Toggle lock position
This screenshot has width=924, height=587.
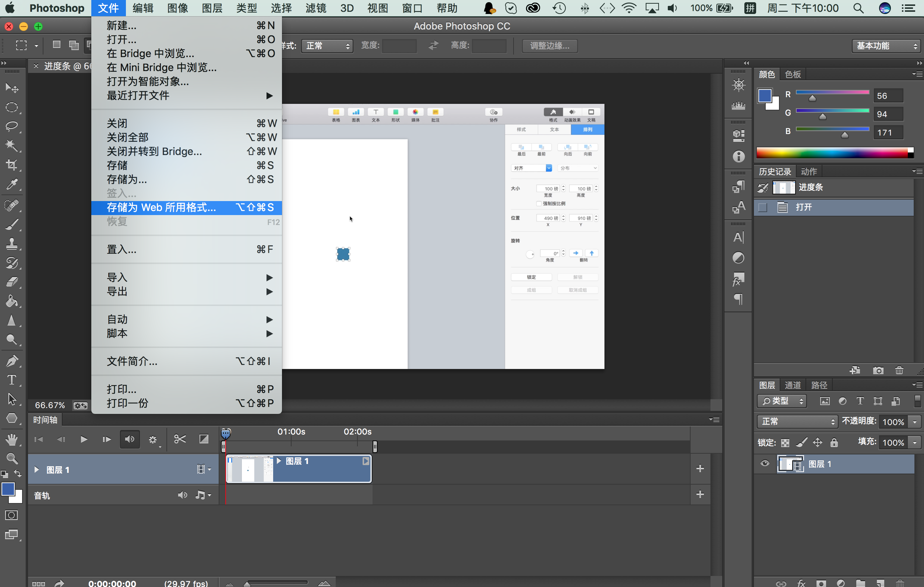(x=818, y=443)
